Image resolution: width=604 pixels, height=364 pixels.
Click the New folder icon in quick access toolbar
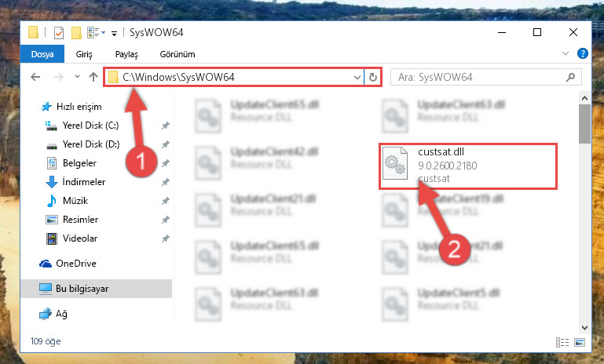click(x=76, y=33)
